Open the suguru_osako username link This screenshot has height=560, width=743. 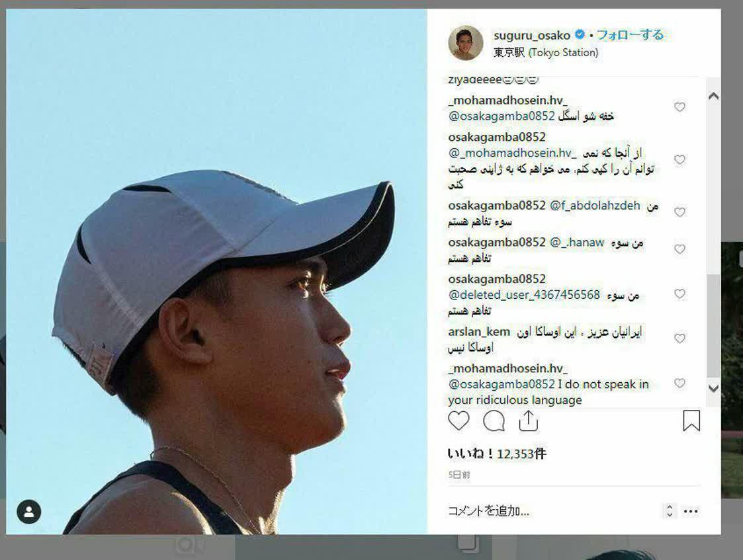(x=532, y=36)
